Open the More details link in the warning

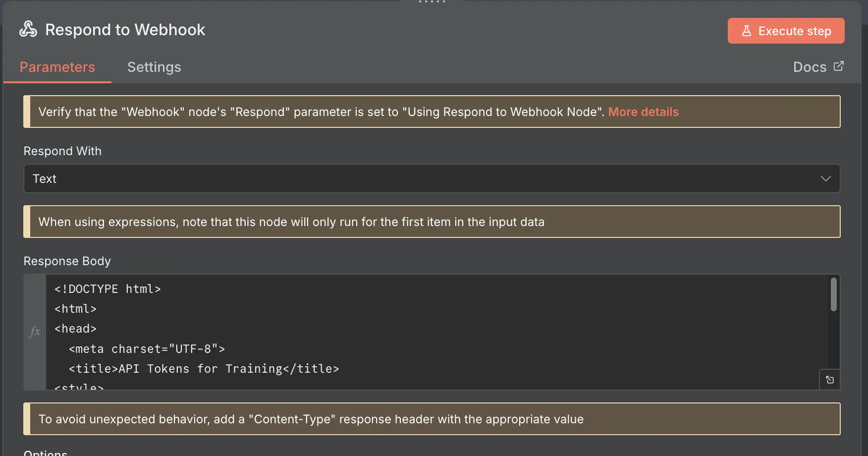643,112
